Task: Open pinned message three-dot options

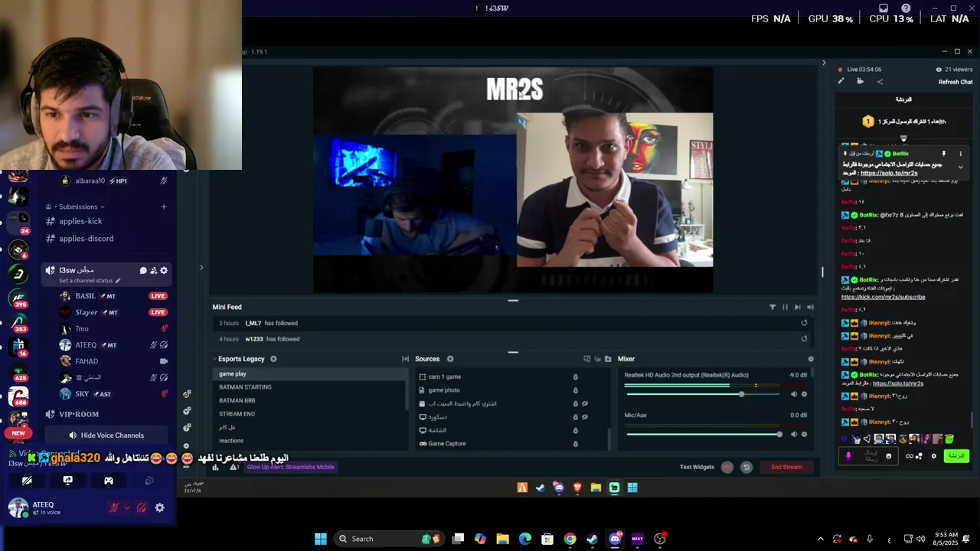Action: tap(960, 154)
